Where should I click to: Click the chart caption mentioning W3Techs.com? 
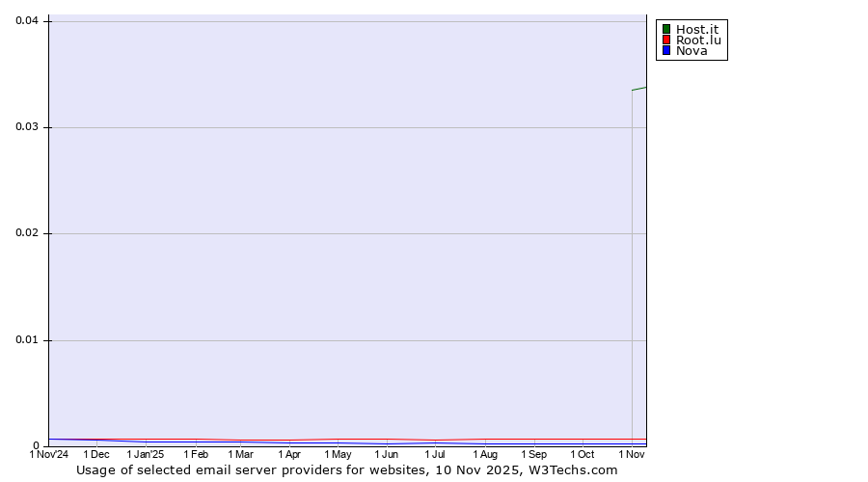(x=346, y=470)
